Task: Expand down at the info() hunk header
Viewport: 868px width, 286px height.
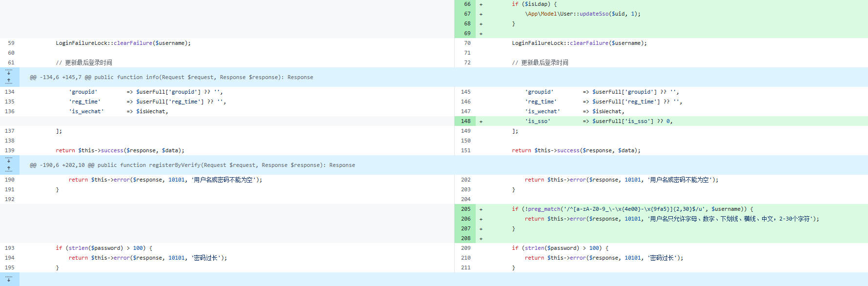Action: point(9,72)
